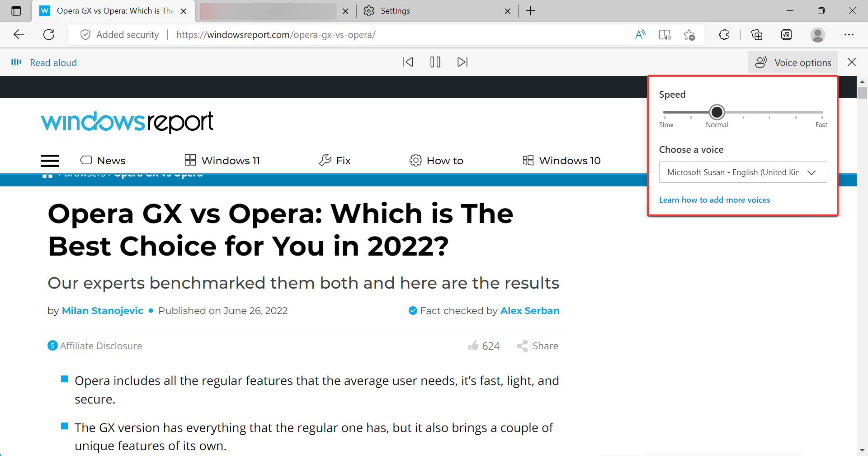Skip to previous paragraph in Read aloud
The height and width of the screenshot is (456, 868).
click(408, 62)
